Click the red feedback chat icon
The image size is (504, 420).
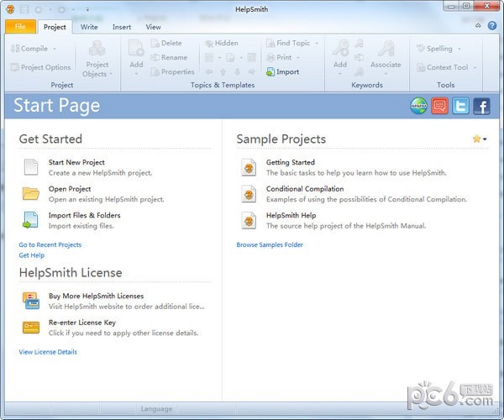(x=439, y=106)
